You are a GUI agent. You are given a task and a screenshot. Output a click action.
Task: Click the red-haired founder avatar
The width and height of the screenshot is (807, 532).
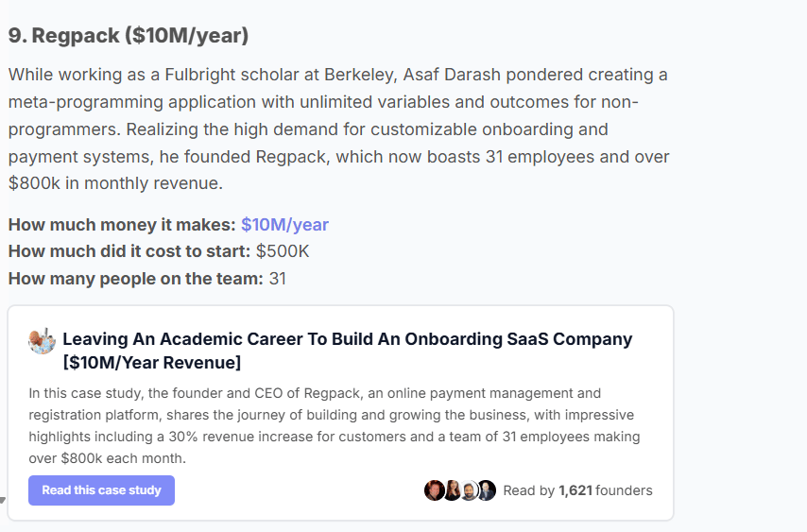coord(434,490)
